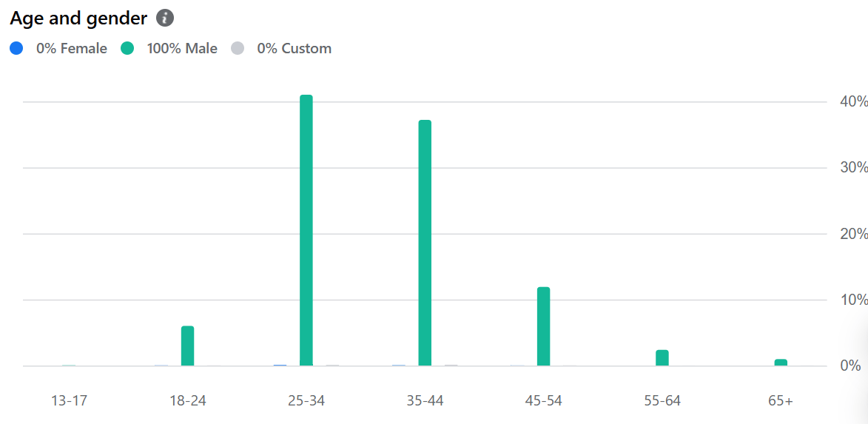Click the green Male legend dot
868x424 pixels.
pos(127,48)
